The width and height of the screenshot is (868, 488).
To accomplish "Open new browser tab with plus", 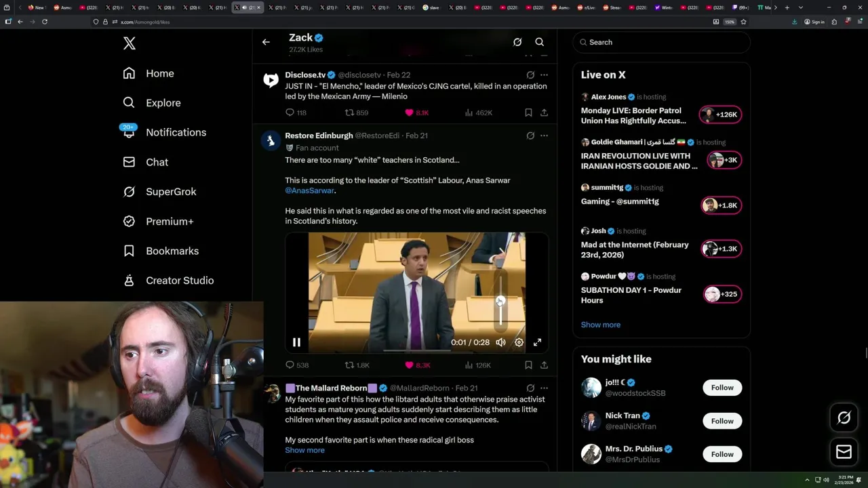I will coord(787,7).
